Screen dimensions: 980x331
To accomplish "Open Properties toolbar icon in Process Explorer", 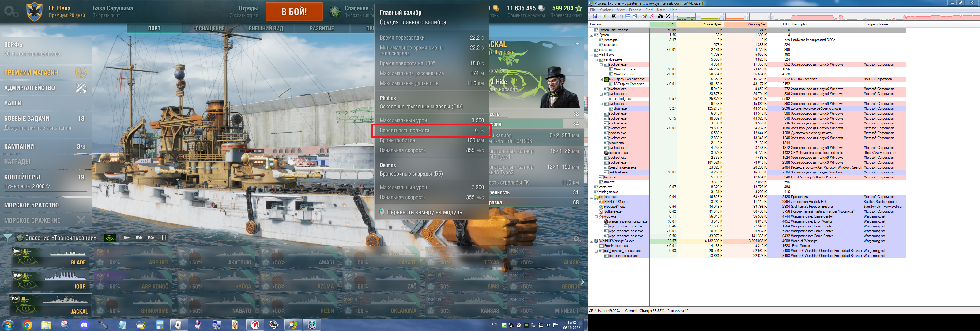I will (x=644, y=16).
